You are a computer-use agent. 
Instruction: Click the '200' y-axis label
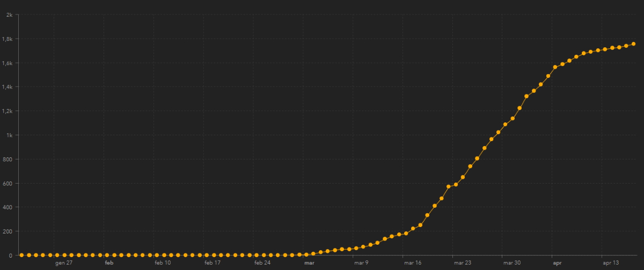tap(8, 231)
